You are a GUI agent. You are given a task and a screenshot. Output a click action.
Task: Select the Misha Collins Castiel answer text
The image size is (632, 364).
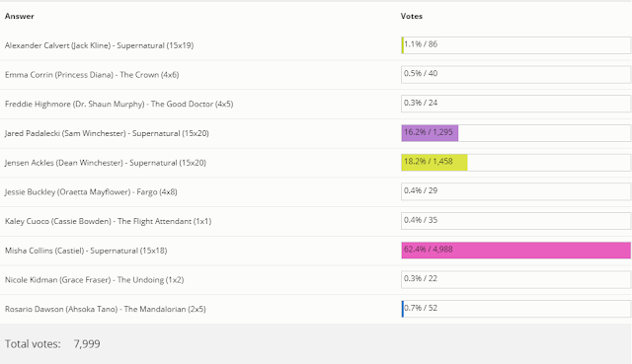[x=86, y=251]
